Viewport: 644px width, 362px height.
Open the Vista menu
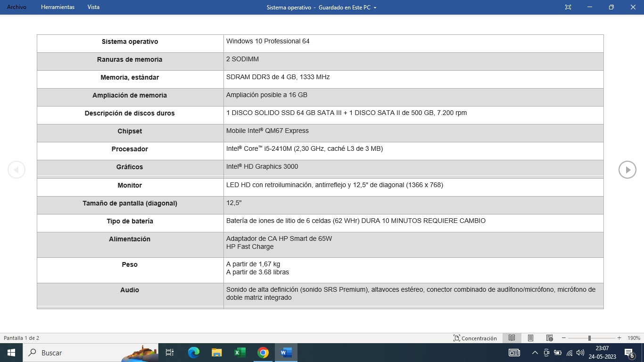93,7
